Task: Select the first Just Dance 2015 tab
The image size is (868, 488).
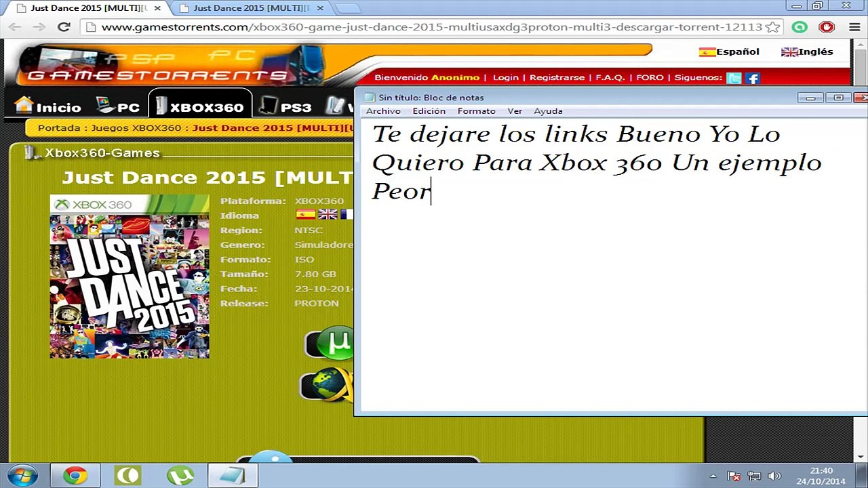Action: [x=88, y=8]
